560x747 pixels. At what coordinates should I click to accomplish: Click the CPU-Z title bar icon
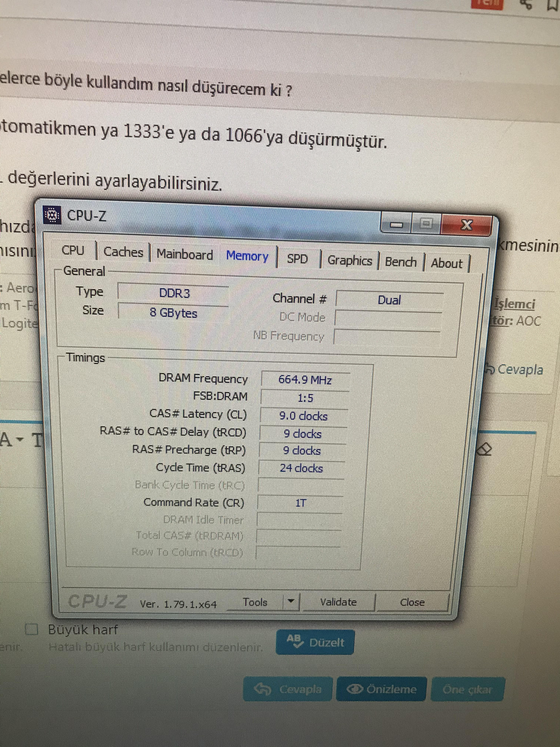coord(52,215)
